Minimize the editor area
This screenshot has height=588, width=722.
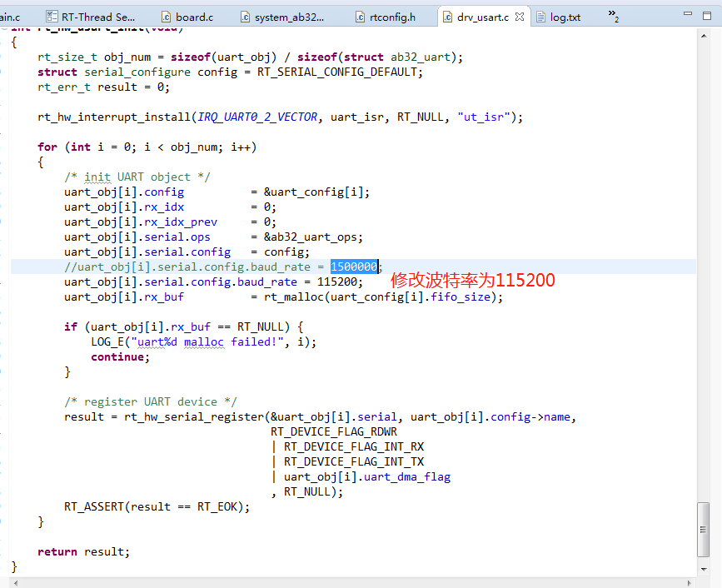pos(688,14)
